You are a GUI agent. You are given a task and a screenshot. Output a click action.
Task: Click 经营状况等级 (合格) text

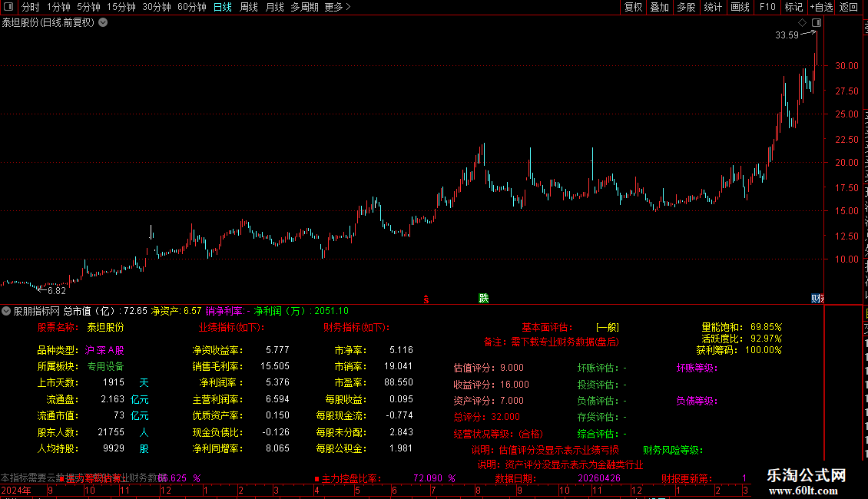coord(499,434)
